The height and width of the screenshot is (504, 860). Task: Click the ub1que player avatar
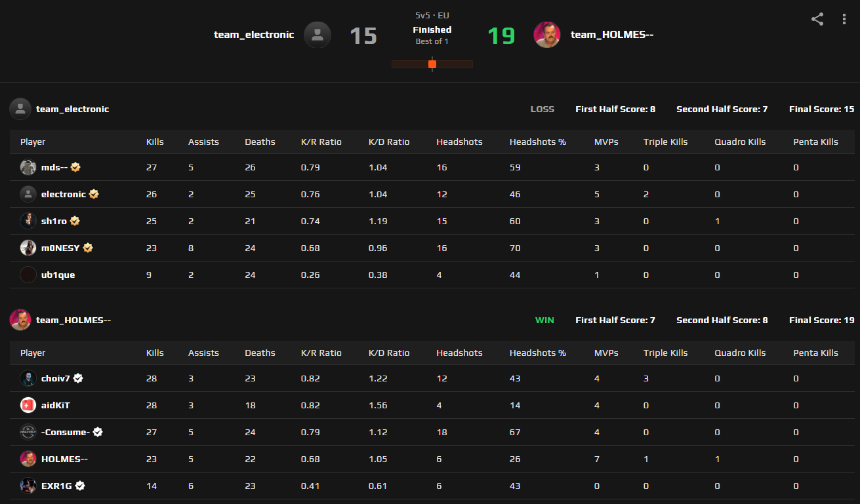tap(28, 275)
